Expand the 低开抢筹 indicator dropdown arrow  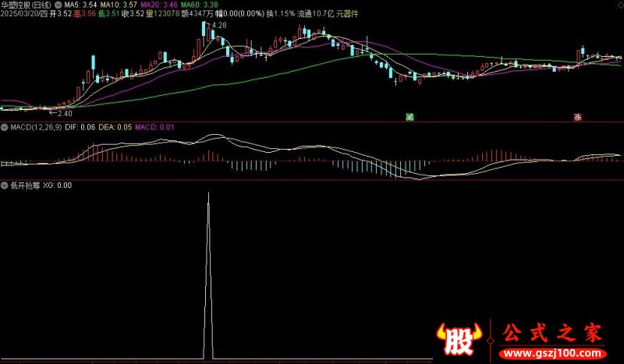click(x=5, y=186)
